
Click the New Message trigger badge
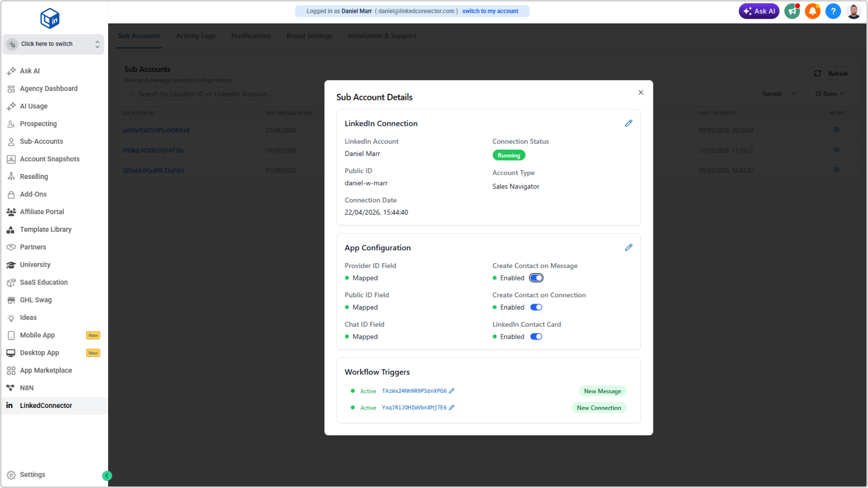(x=602, y=391)
